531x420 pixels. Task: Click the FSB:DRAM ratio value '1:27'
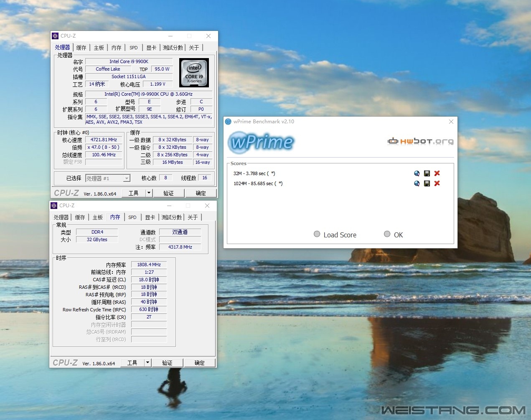coord(149,272)
